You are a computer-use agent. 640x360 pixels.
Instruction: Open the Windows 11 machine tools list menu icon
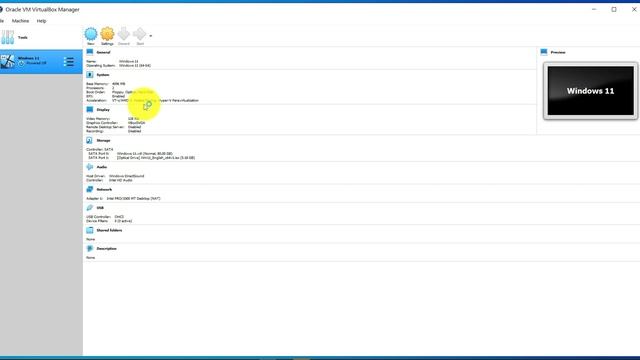coord(69,62)
